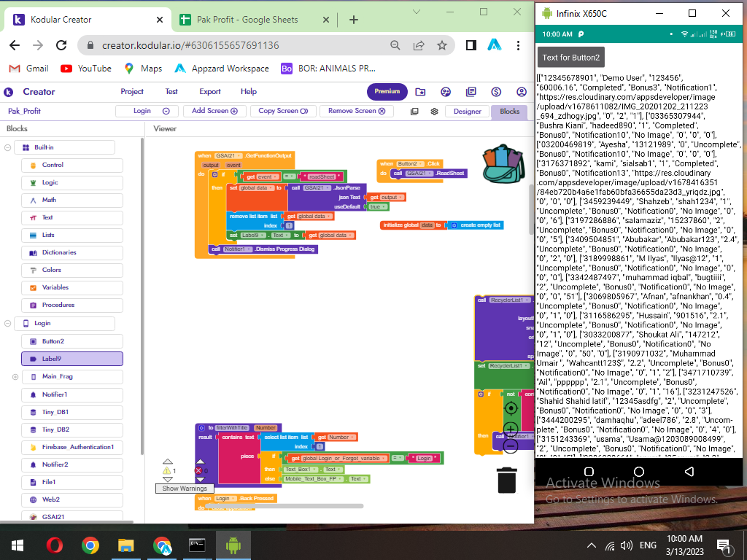Open the account profile icon in the header
Viewport: 747px width, 560px height.
(521, 93)
